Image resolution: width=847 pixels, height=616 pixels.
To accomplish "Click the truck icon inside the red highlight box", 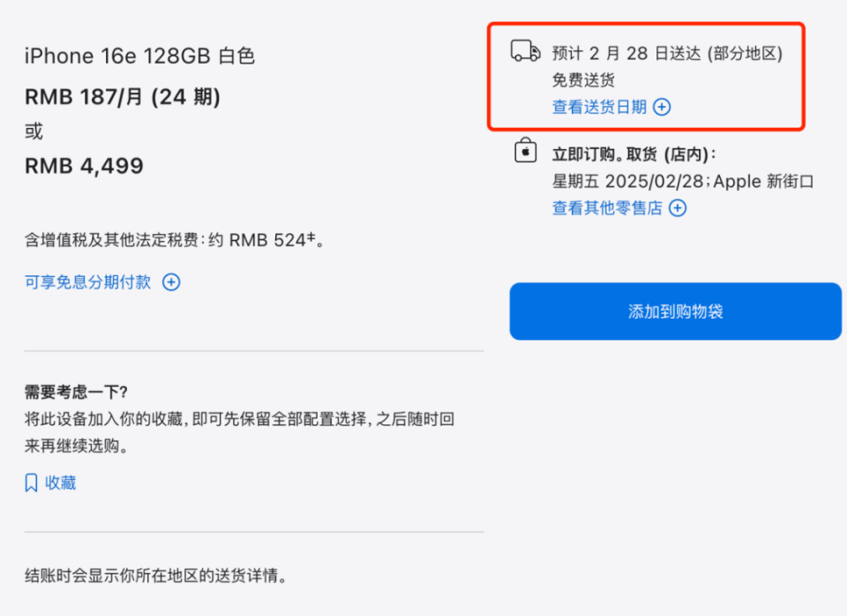I will coord(524,52).
